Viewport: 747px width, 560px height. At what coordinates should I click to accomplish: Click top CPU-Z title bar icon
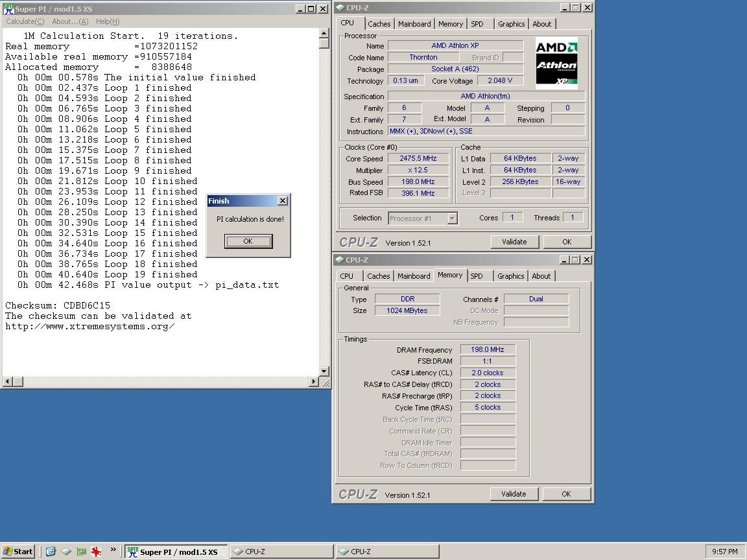(x=340, y=8)
